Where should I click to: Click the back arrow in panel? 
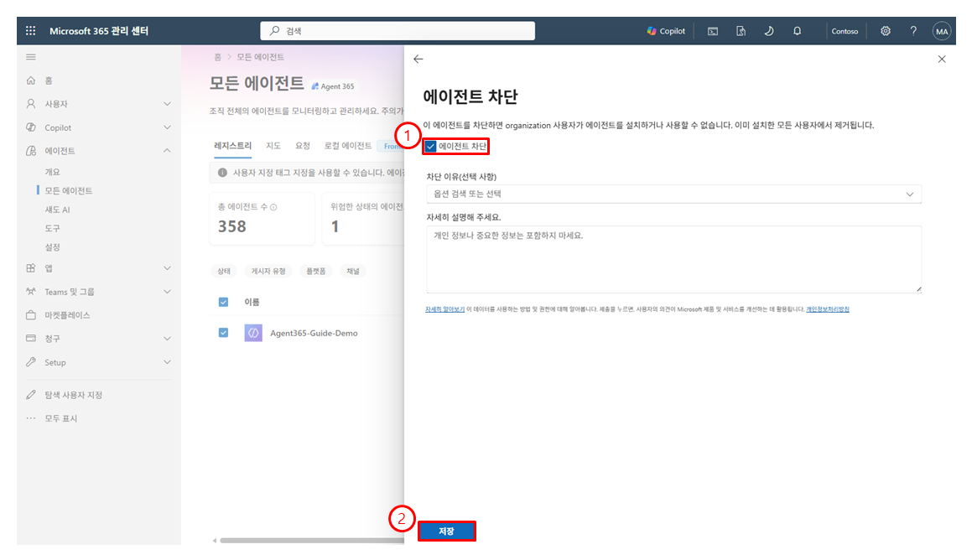pyautogui.click(x=418, y=59)
